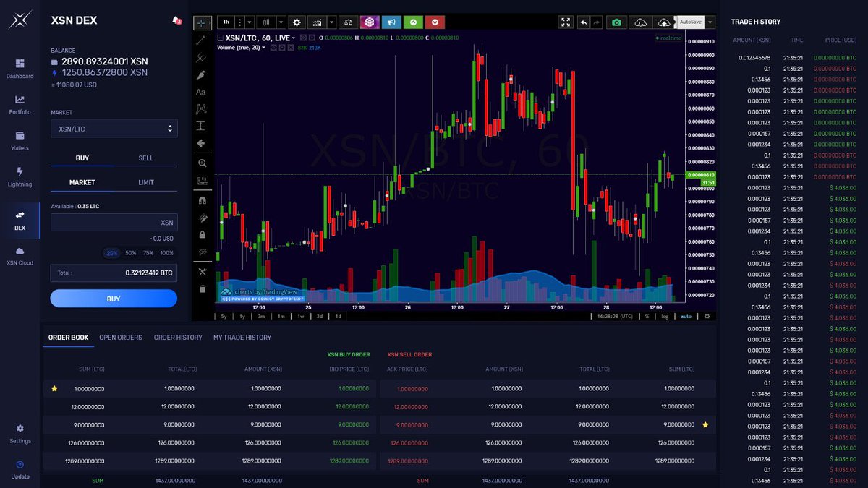868x488 pixels.
Task: Open the Lightning section
Action: pyautogui.click(x=20, y=176)
